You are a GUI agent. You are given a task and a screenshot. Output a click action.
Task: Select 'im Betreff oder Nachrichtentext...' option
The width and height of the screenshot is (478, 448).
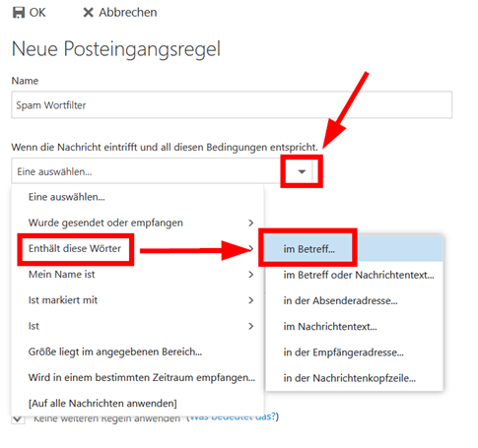354,275
